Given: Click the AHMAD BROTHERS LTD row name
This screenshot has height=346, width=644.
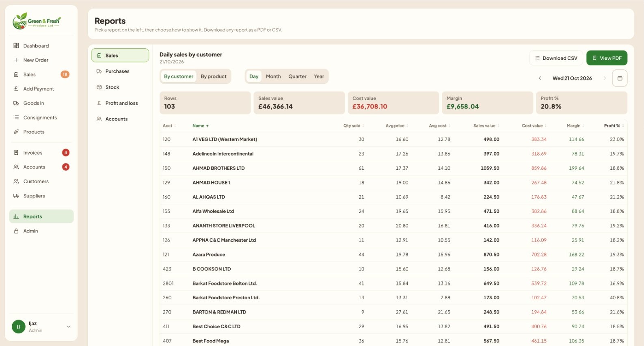Looking at the screenshot, I should (x=218, y=168).
